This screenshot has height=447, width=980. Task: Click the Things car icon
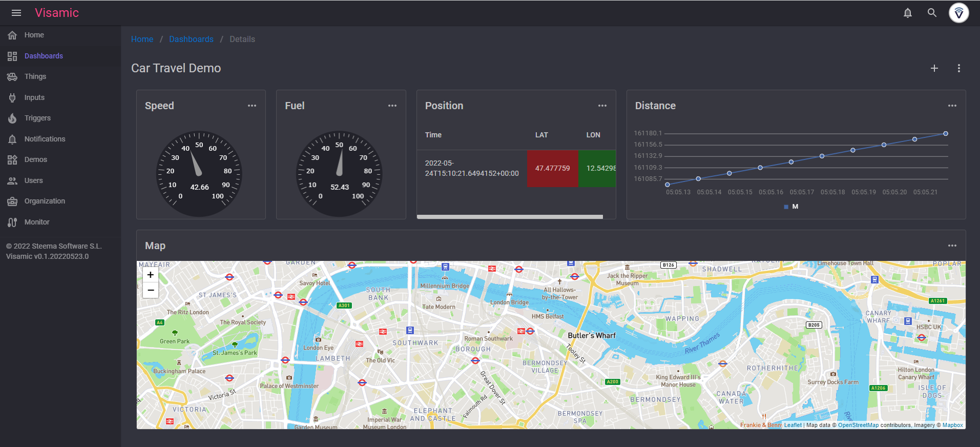coord(12,77)
